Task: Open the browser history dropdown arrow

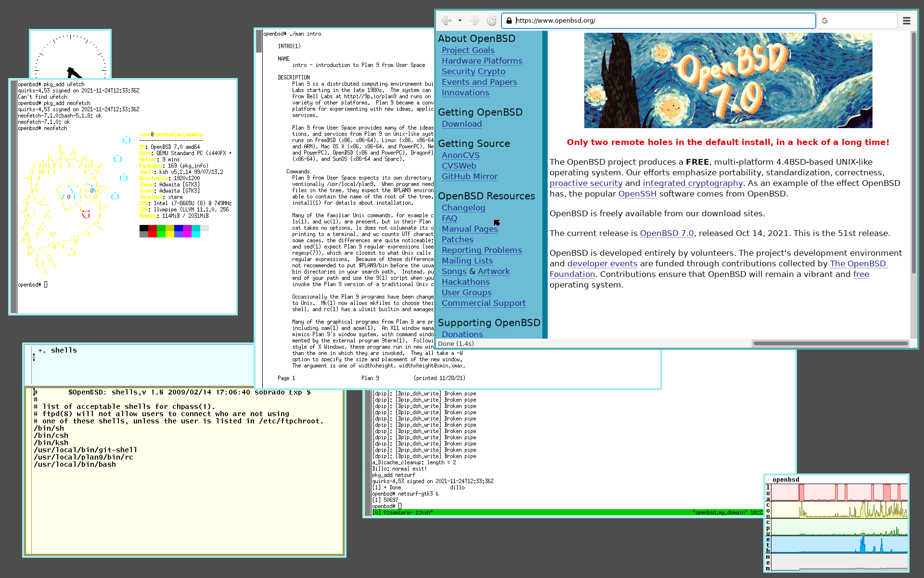Action: click(x=460, y=21)
